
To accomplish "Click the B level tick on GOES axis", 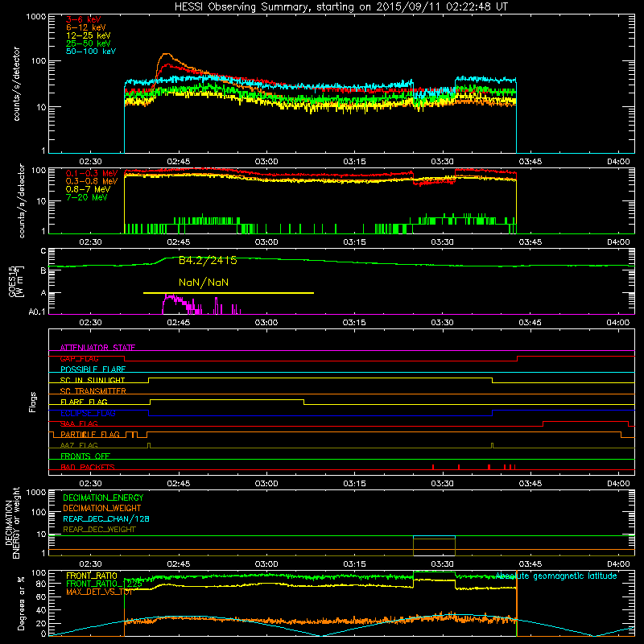I will [x=43, y=270].
